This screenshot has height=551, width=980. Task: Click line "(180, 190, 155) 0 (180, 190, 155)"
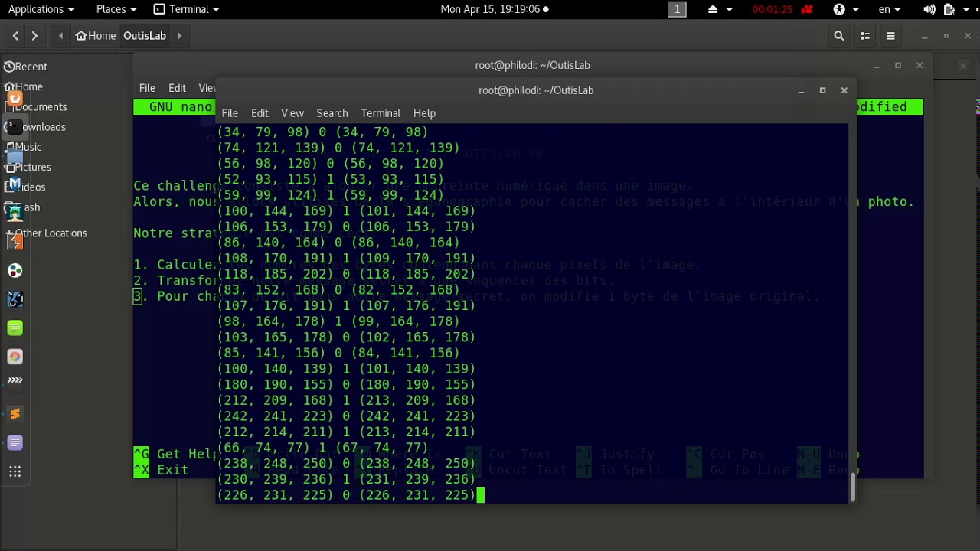(346, 384)
